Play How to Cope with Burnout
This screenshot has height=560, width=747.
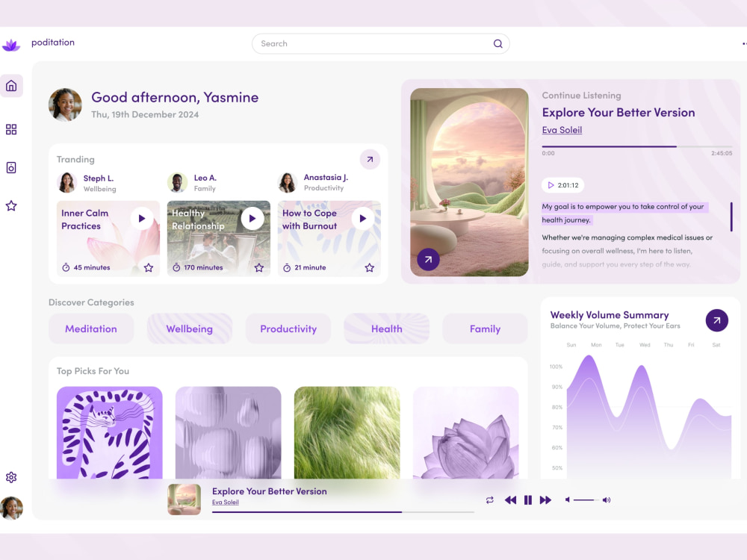coord(363,219)
